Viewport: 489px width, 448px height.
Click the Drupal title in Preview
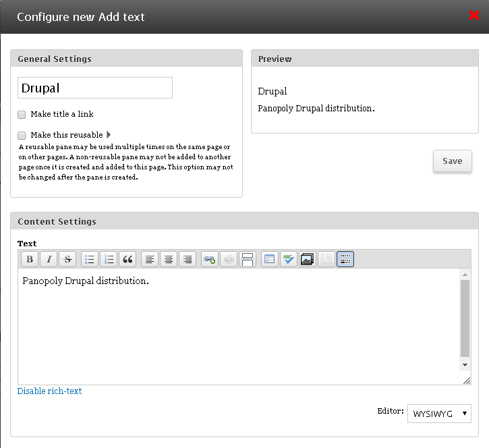tap(272, 91)
